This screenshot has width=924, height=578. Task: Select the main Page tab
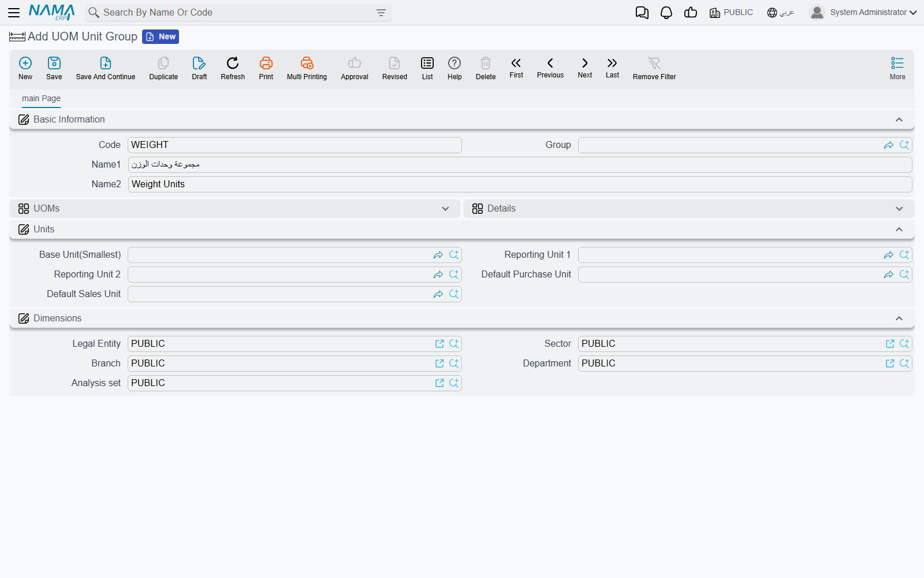[x=41, y=98]
